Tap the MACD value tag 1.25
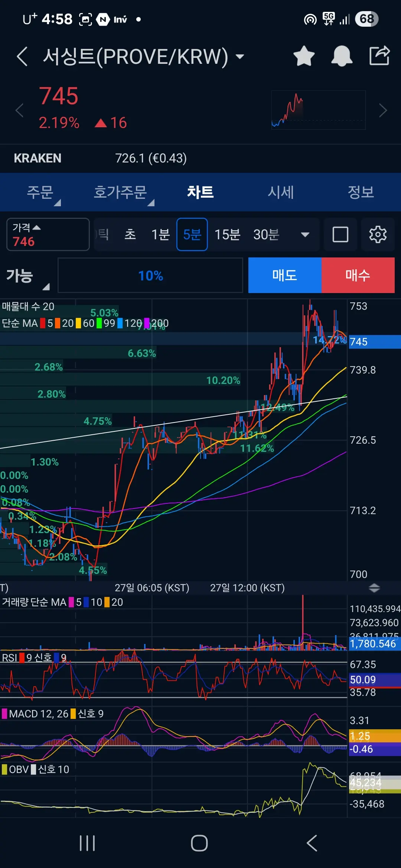The image size is (401, 868). pyautogui.click(x=375, y=736)
